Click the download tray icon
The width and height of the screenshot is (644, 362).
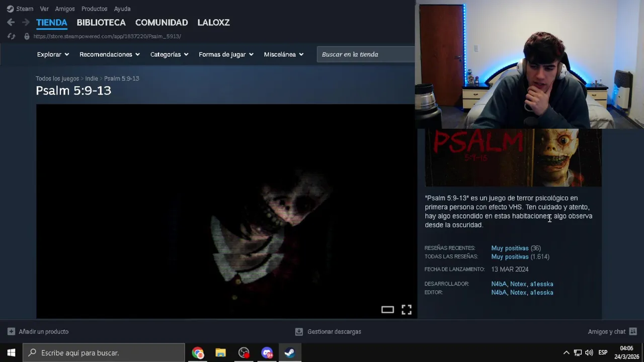(x=299, y=331)
